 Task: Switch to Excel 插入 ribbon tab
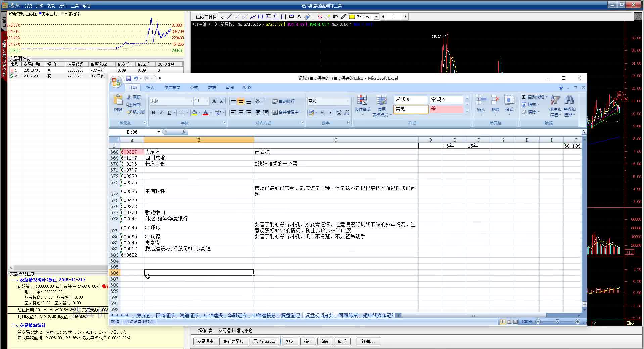(150, 88)
